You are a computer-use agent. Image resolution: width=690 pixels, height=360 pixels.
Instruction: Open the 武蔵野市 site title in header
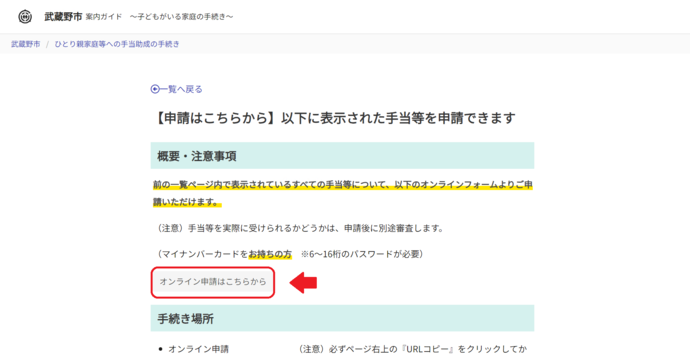63,17
